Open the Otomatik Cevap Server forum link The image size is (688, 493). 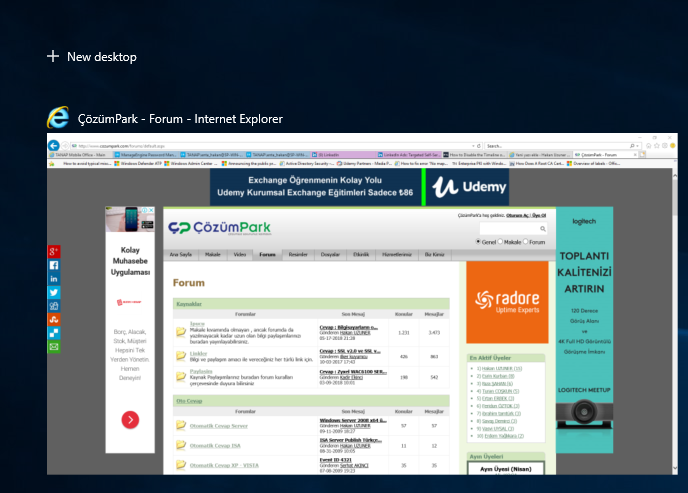click(219, 425)
